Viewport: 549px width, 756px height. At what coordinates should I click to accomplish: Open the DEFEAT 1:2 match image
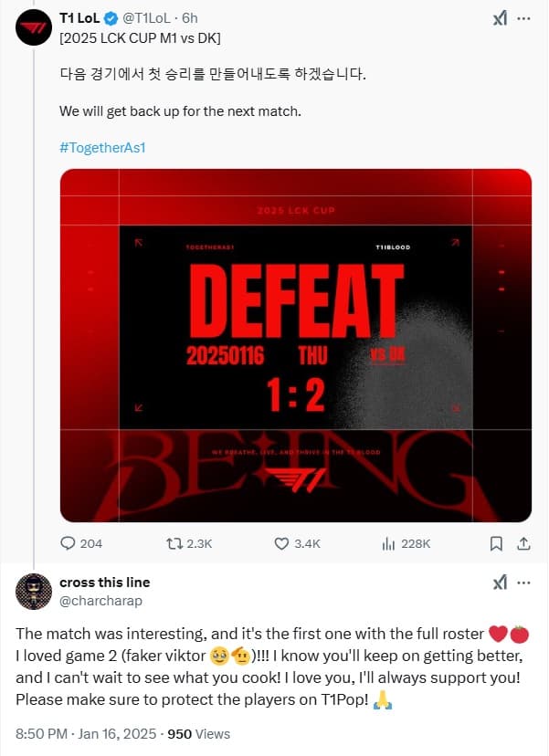coord(296,345)
